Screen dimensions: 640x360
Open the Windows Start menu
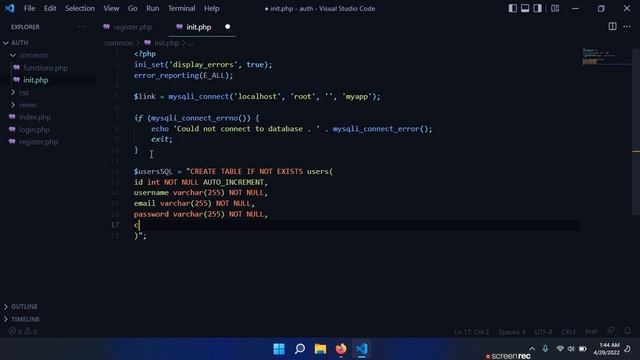[279, 349]
